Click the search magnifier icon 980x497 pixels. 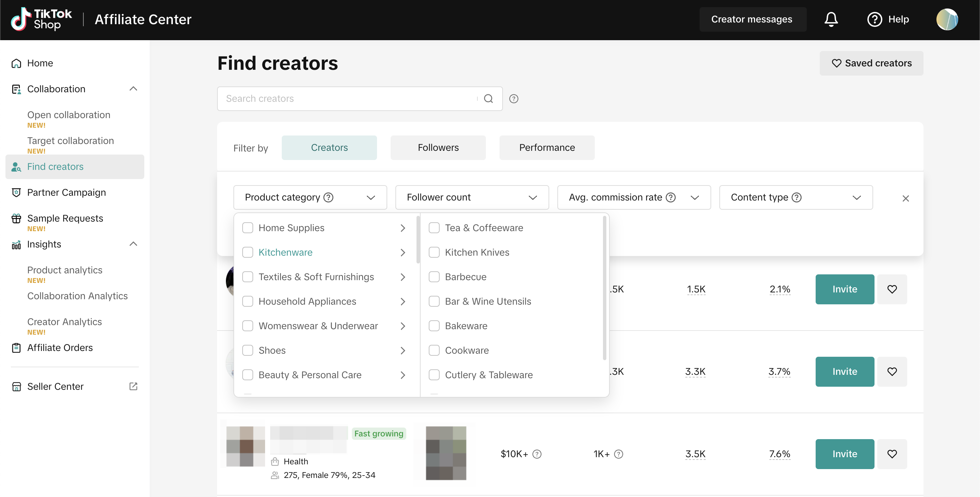(488, 99)
